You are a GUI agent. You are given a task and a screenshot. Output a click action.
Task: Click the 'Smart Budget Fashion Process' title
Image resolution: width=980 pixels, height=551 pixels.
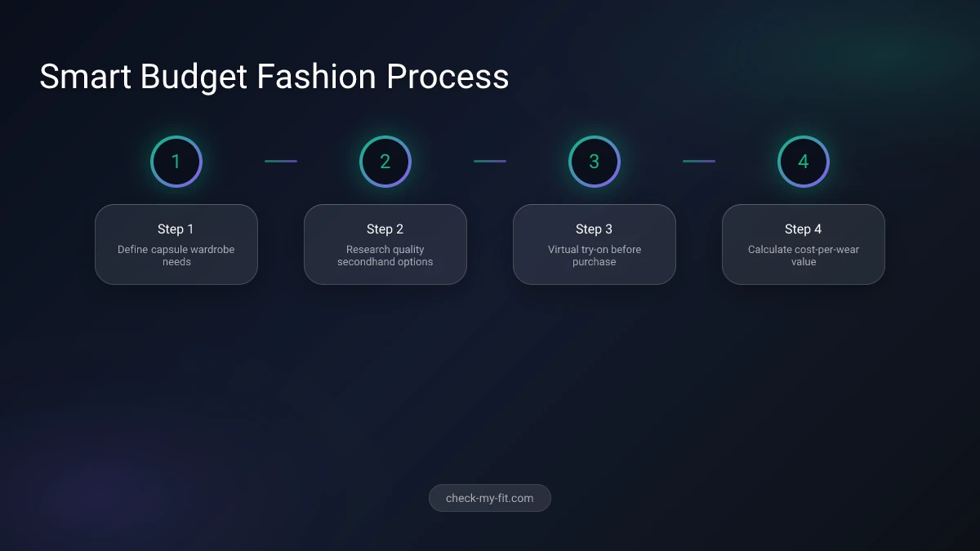point(274,77)
